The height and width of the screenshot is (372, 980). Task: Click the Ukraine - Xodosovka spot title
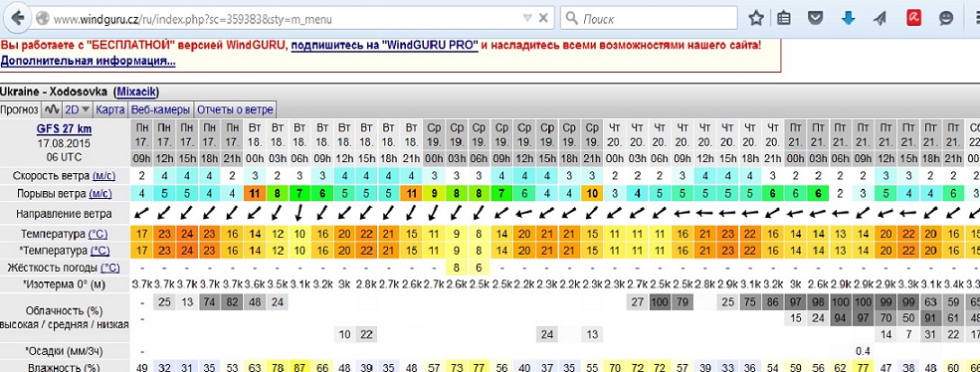pyautogui.click(x=54, y=93)
